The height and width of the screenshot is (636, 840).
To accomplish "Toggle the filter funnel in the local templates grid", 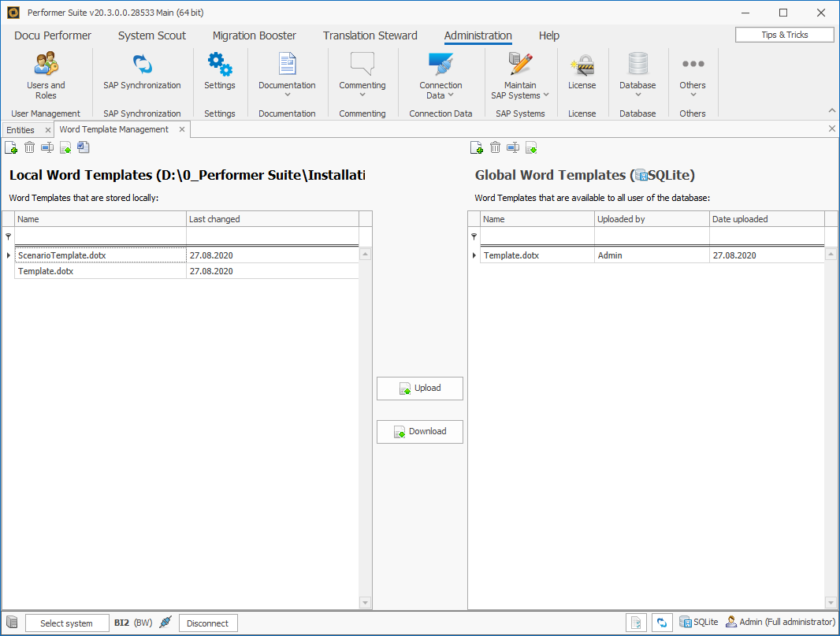I will tap(8, 236).
